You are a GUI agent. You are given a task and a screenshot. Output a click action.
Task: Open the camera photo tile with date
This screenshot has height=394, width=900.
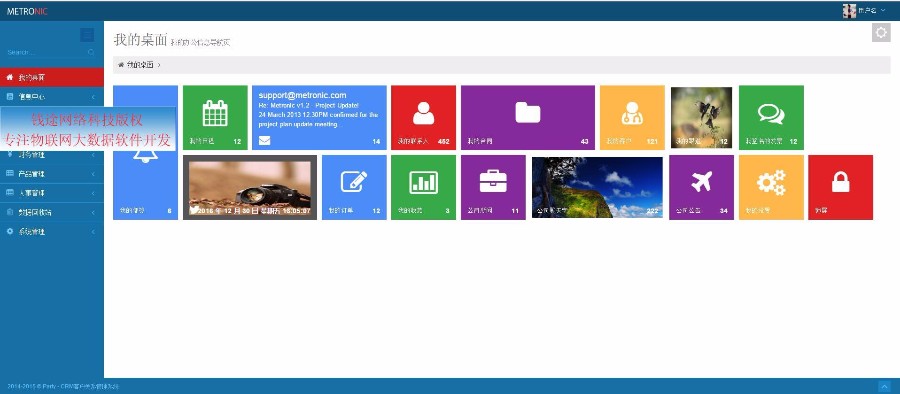[x=250, y=187]
